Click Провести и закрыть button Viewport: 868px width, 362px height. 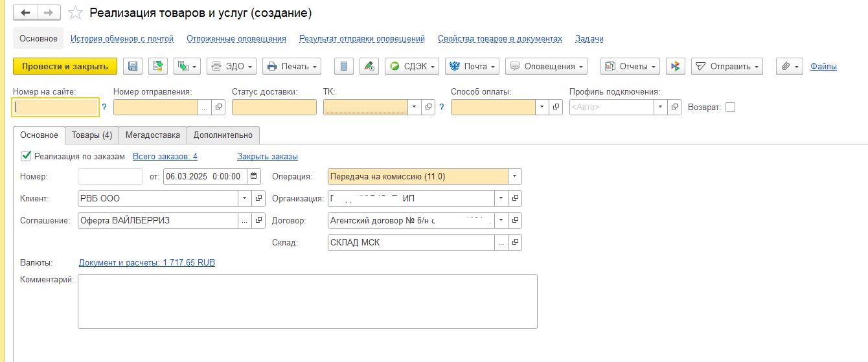click(65, 66)
